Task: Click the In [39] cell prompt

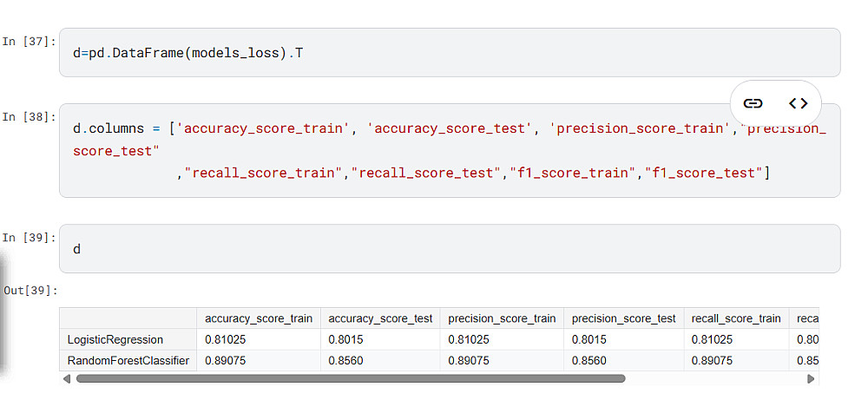Action: click(29, 237)
